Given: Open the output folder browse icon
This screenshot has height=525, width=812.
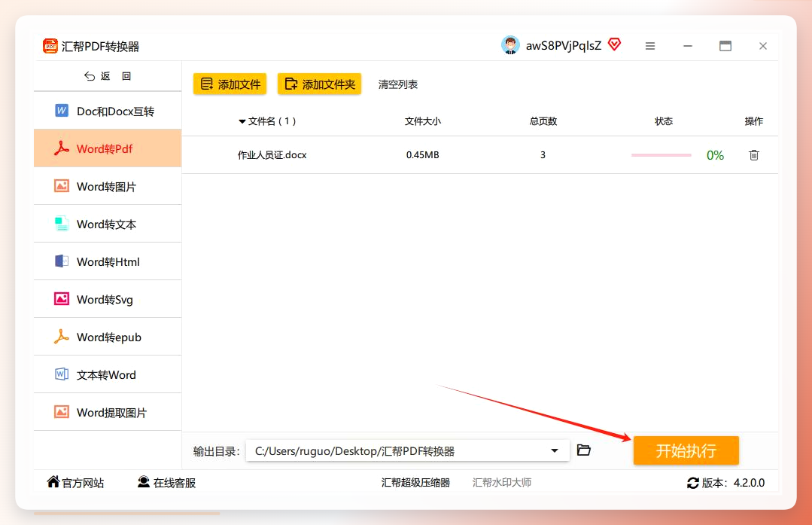Looking at the screenshot, I should tap(584, 450).
